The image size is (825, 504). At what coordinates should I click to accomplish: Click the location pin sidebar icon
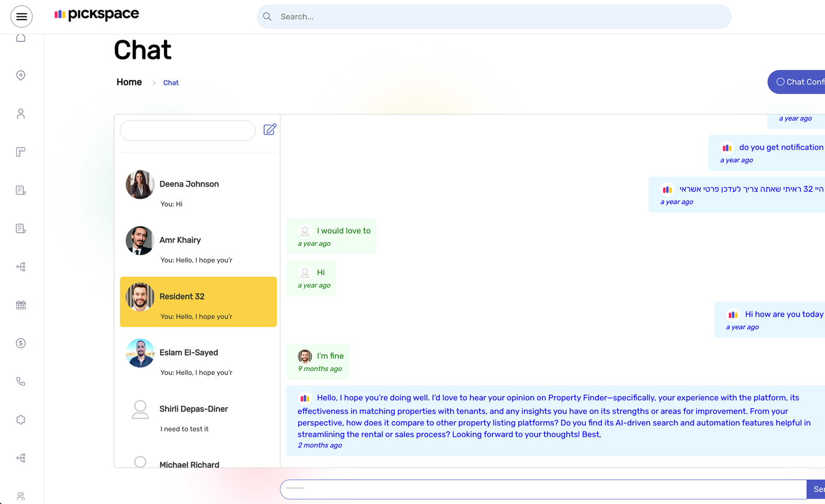click(x=21, y=76)
